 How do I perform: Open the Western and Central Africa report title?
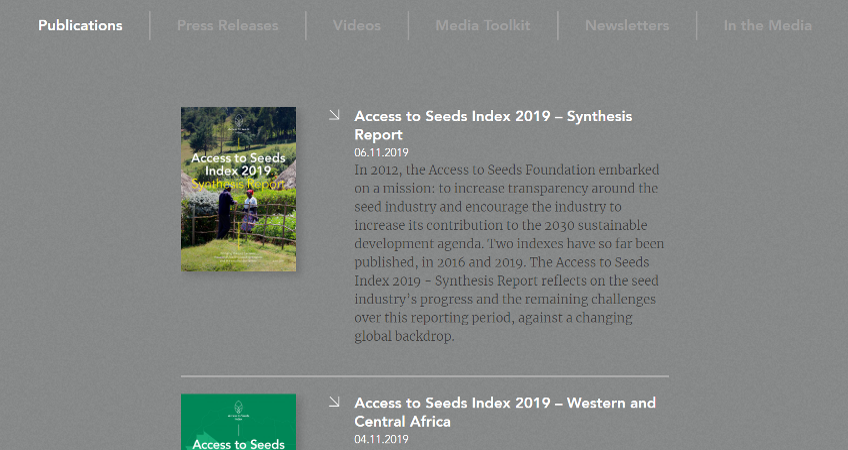tap(505, 412)
